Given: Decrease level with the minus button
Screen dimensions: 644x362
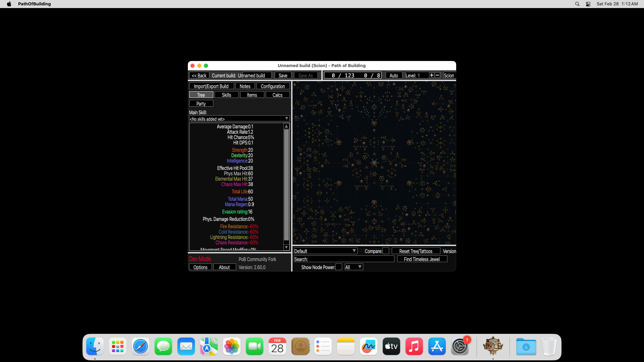Looking at the screenshot, I should coord(437,75).
